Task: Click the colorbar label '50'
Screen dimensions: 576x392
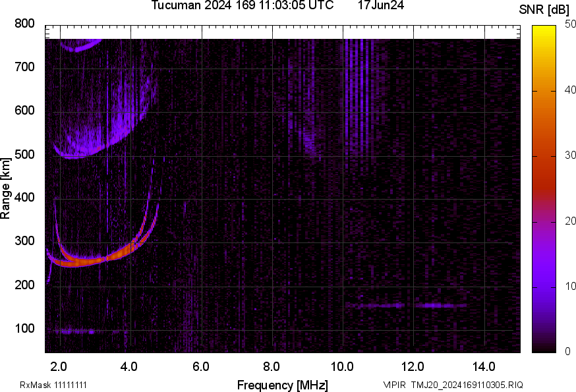Action: tap(570, 24)
